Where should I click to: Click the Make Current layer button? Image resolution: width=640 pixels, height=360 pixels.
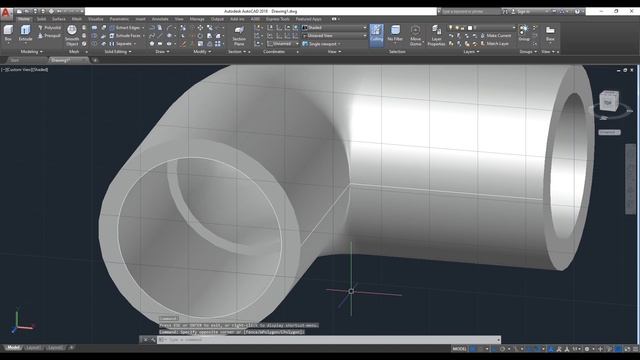point(495,36)
